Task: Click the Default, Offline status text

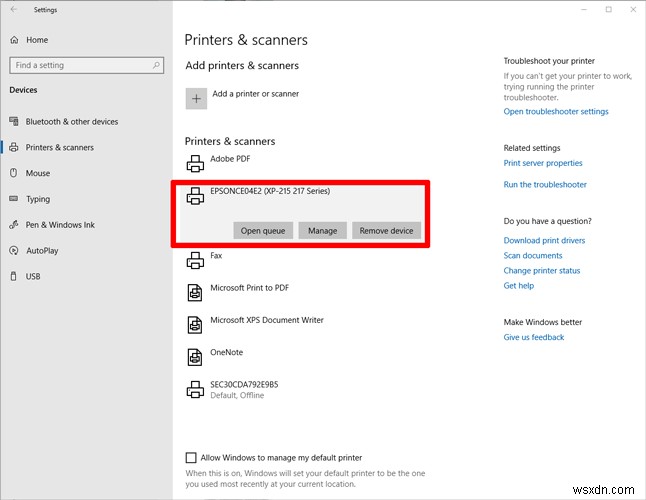Action: (237, 395)
